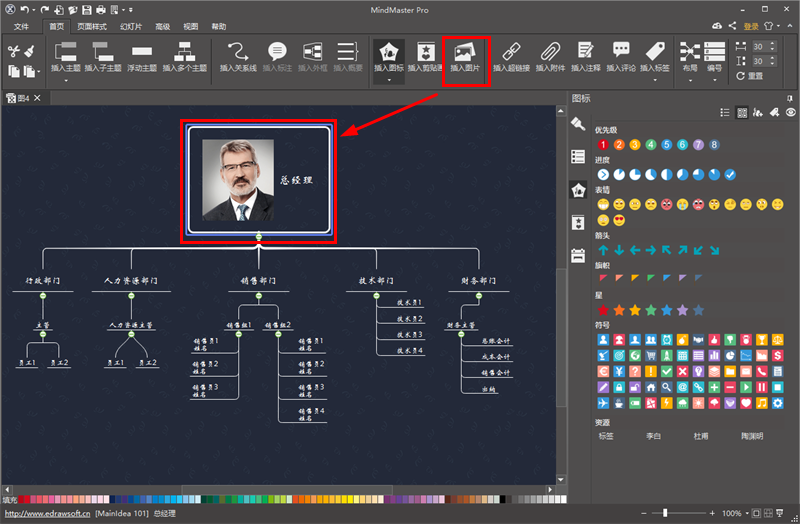The image size is (800, 524).
Task: Collapse the 销售部门 branch
Action: pyautogui.click(x=259, y=296)
